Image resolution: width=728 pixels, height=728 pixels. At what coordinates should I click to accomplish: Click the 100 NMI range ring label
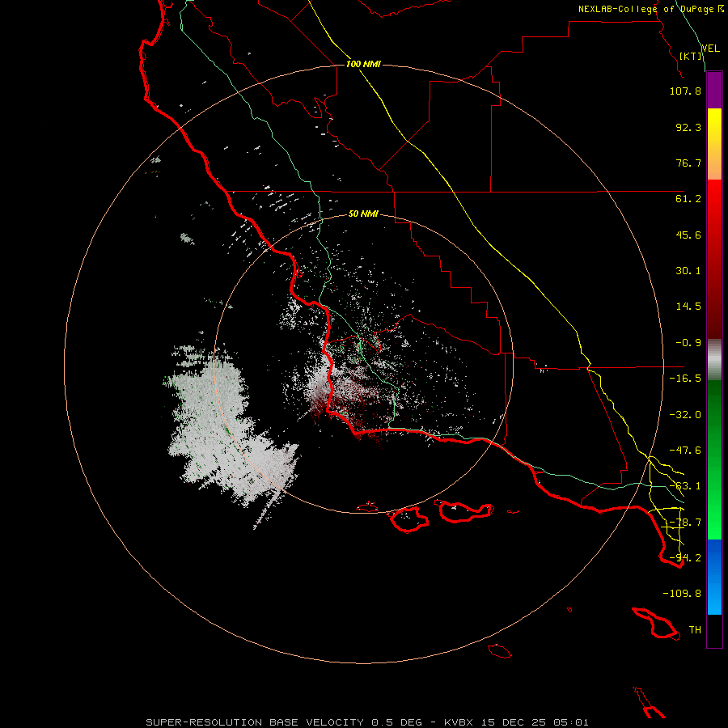363,64
